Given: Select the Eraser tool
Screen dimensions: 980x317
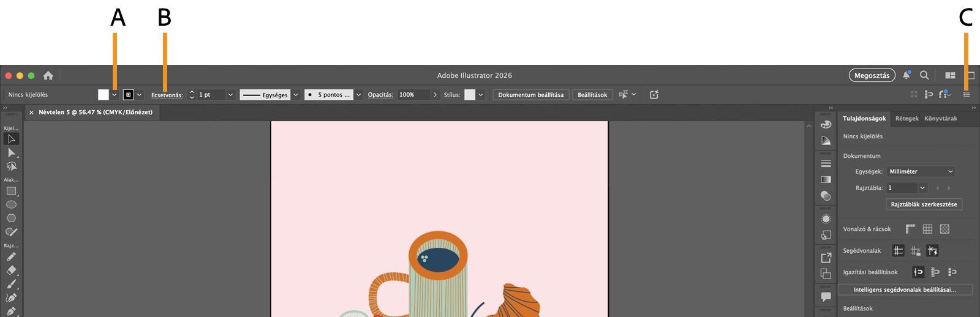Looking at the screenshot, I should click(x=11, y=270).
